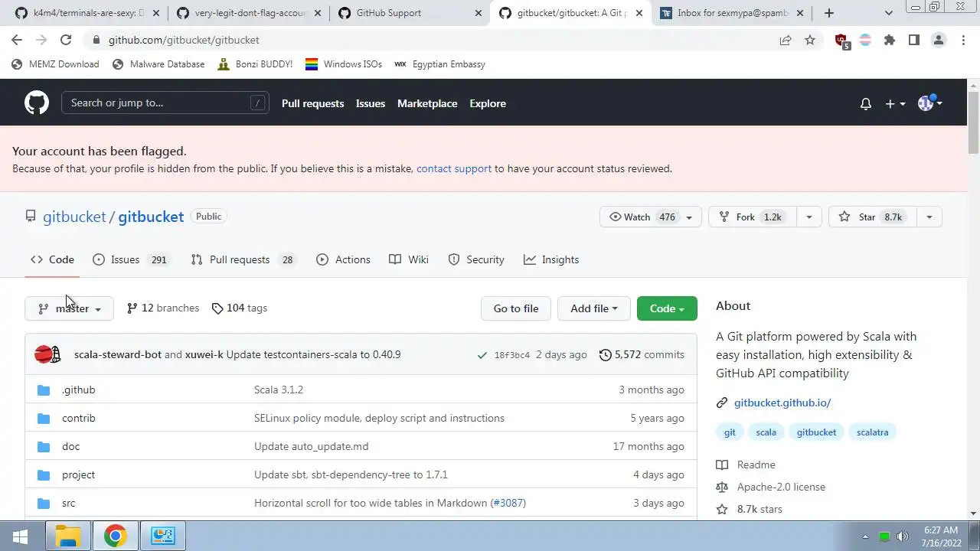Expand the Star lists dropdown arrow
Image resolution: width=980 pixels, height=551 pixels.
click(x=929, y=217)
